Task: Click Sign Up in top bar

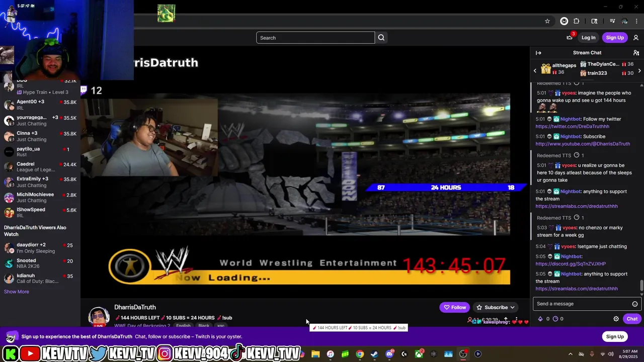Action: 615,38
